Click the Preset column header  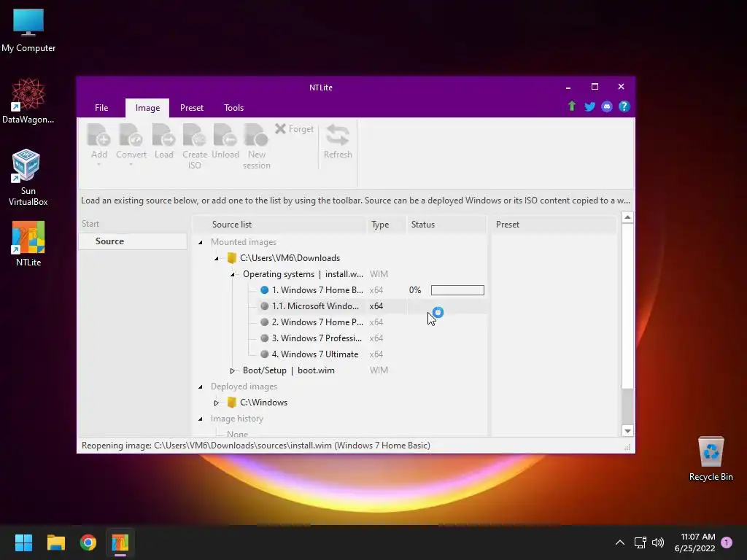tap(554, 225)
